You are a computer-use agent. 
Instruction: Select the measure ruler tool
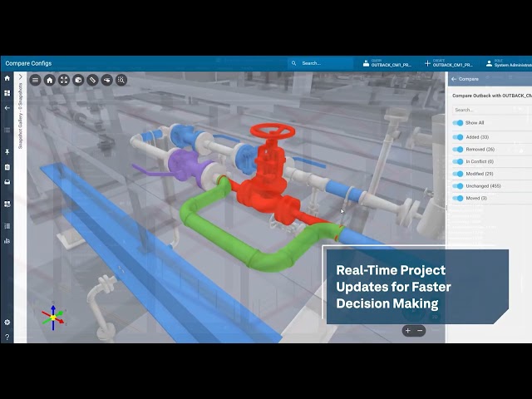(x=92, y=80)
